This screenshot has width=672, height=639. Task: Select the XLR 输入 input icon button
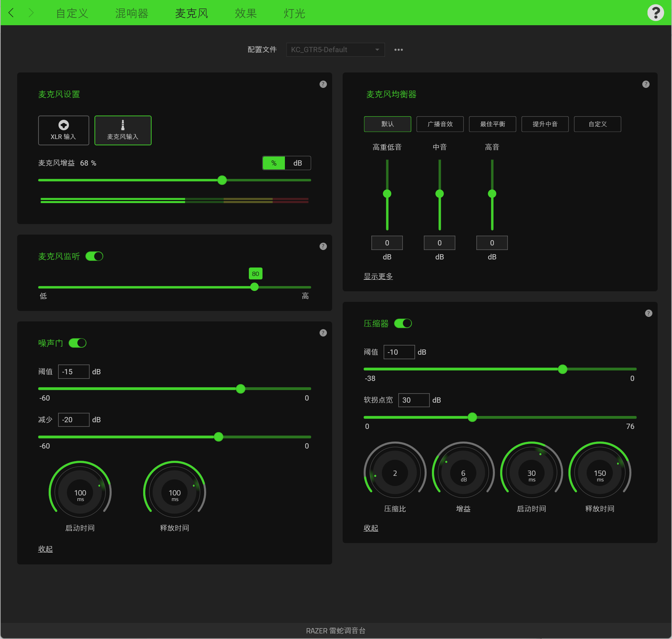click(x=63, y=130)
